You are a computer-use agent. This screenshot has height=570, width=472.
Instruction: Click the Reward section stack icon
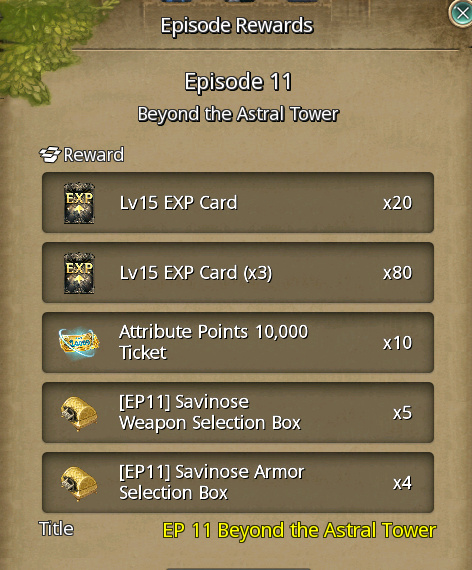(x=50, y=154)
